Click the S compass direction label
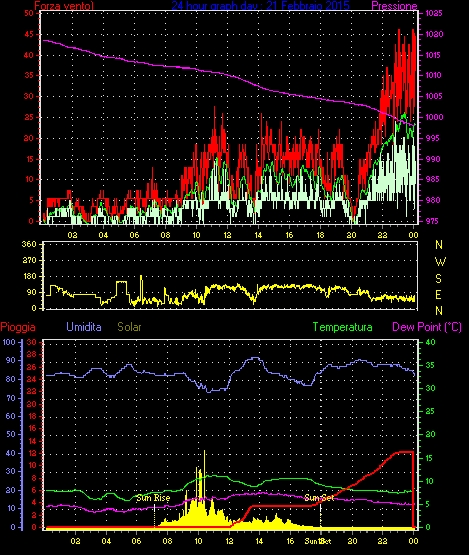The width and height of the screenshot is (469, 555). (439, 279)
